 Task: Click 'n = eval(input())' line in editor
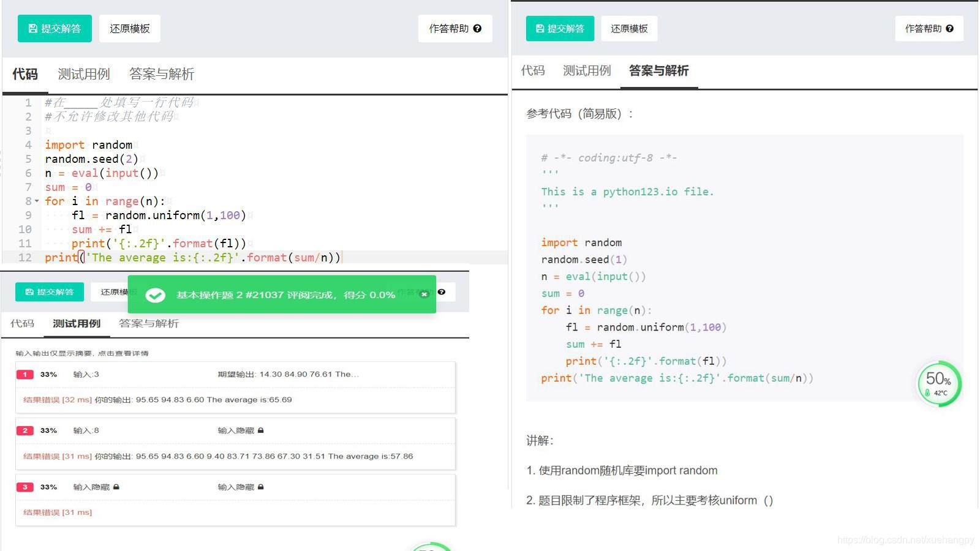click(101, 173)
